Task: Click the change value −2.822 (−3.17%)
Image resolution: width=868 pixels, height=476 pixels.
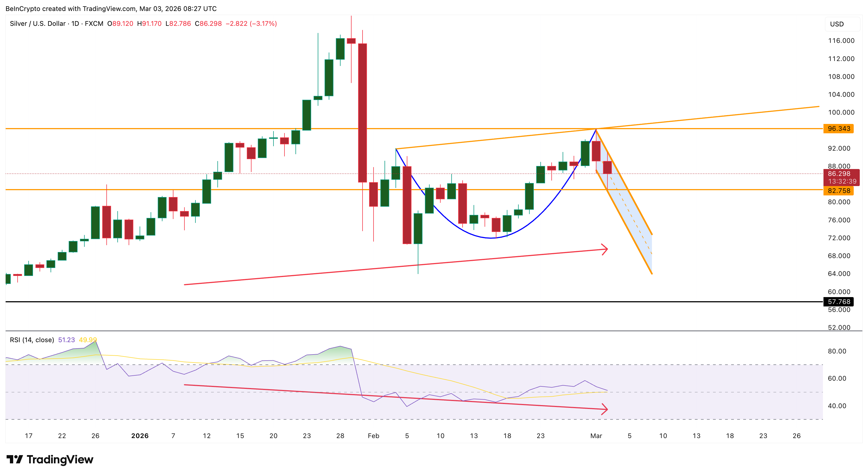Action: click(x=251, y=24)
